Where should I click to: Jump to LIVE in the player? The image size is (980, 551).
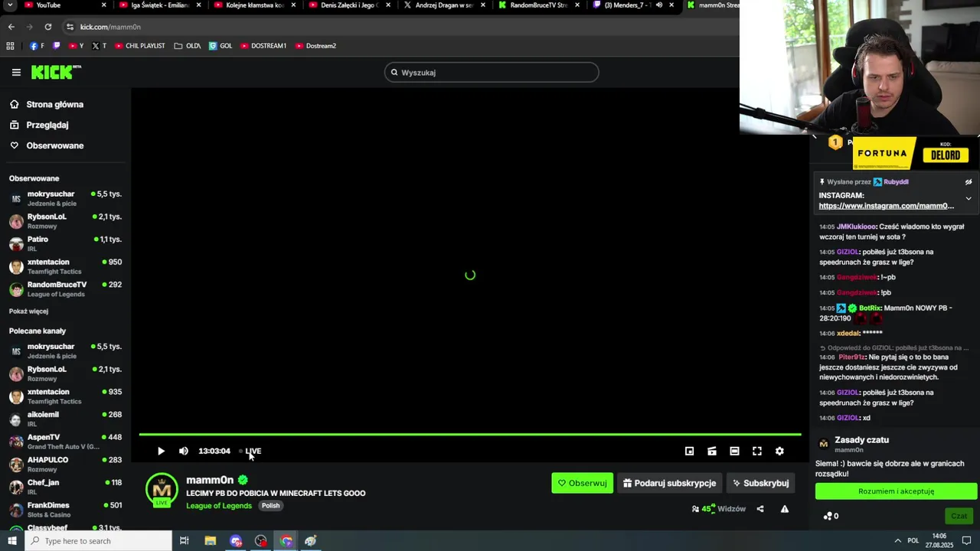click(250, 451)
